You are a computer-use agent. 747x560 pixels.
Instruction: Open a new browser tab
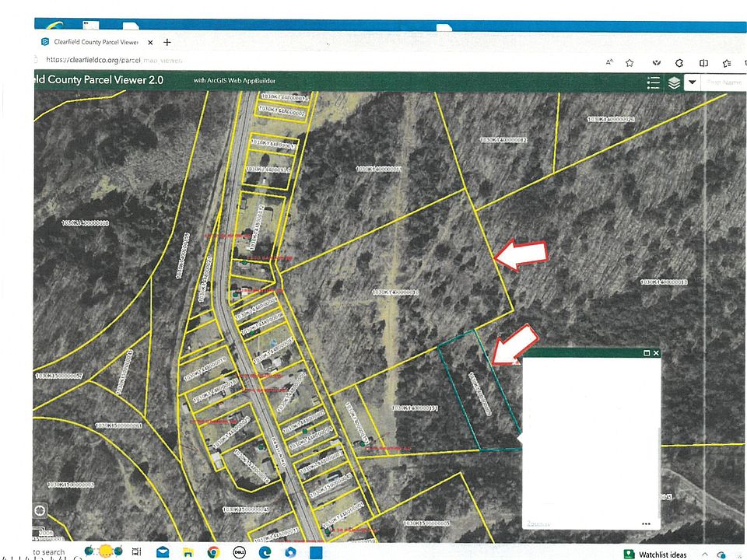point(167,42)
